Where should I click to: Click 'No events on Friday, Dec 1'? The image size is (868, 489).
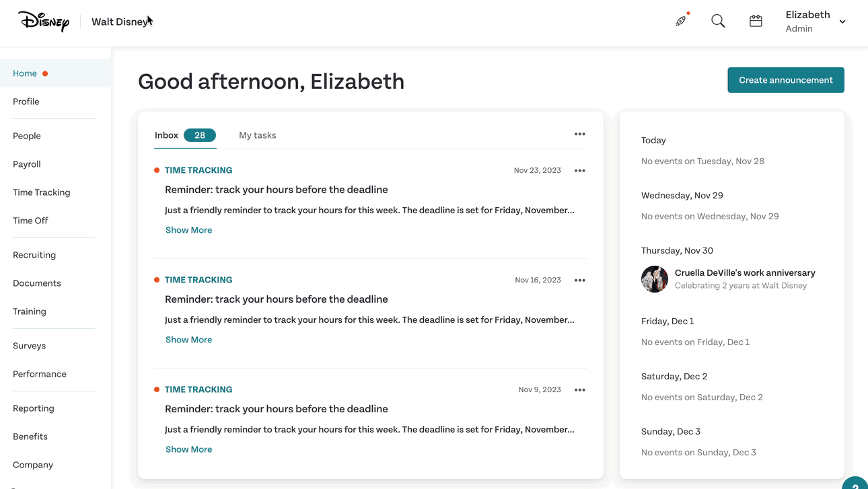(695, 342)
